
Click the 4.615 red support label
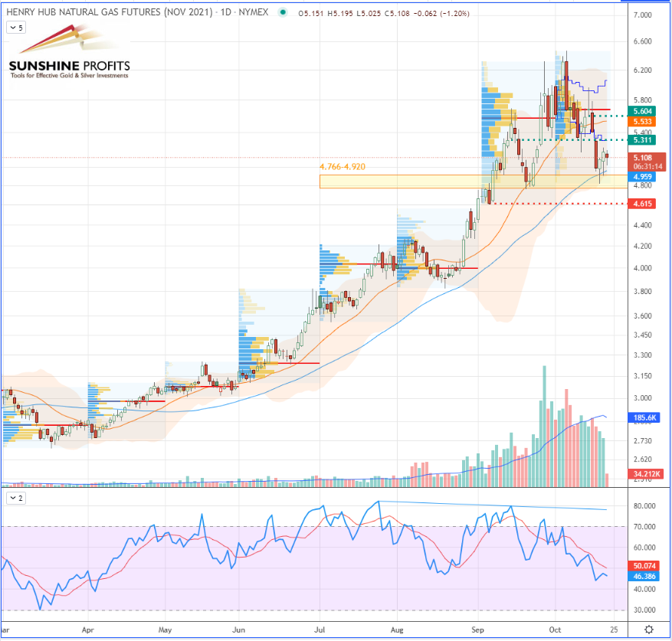pyautogui.click(x=642, y=204)
